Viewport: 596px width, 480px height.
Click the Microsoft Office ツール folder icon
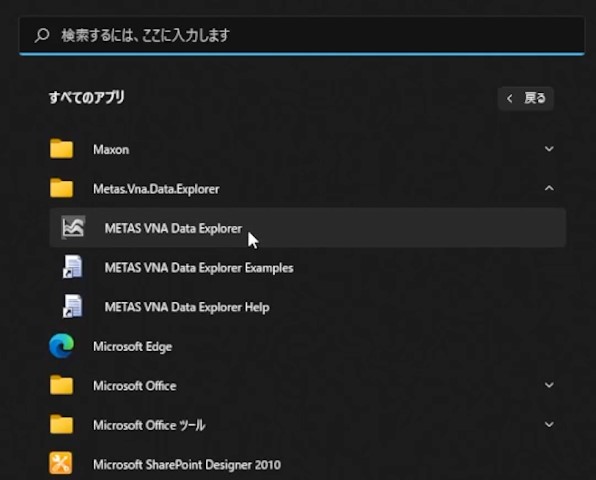pyautogui.click(x=61, y=425)
